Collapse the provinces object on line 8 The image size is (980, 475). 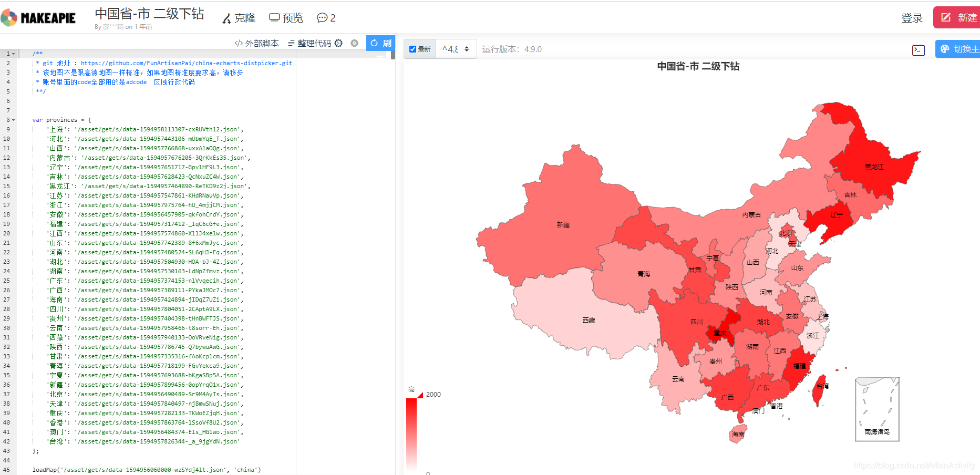click(x=13, y=120)
